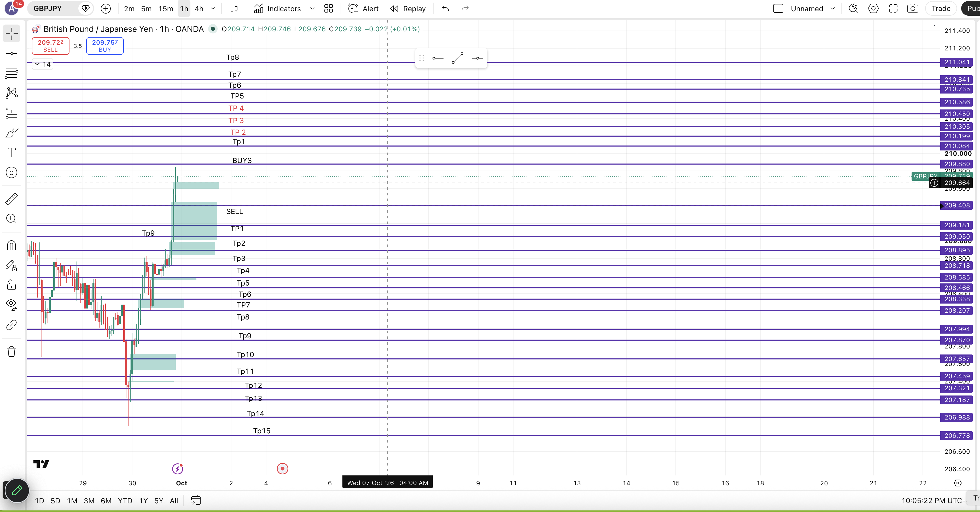Select the crosshair cursor tool
Image resolution: width=980 pixels, height=512 pixels.
point(11,33)
